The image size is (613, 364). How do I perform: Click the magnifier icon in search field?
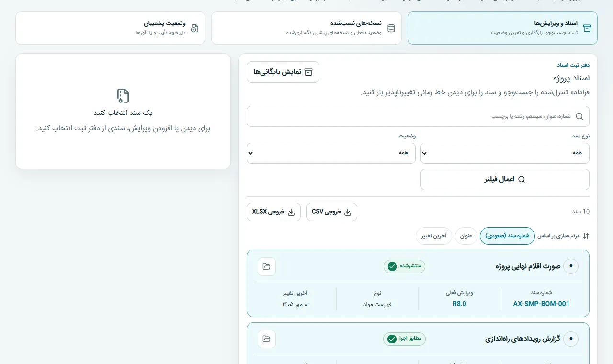[579, 116]
